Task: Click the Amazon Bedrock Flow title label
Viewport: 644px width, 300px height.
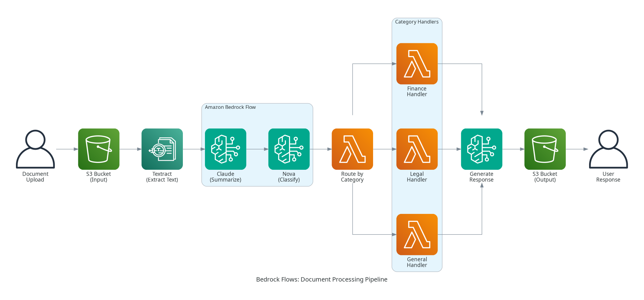Action: pyautogui.click(x=231, y=107)
